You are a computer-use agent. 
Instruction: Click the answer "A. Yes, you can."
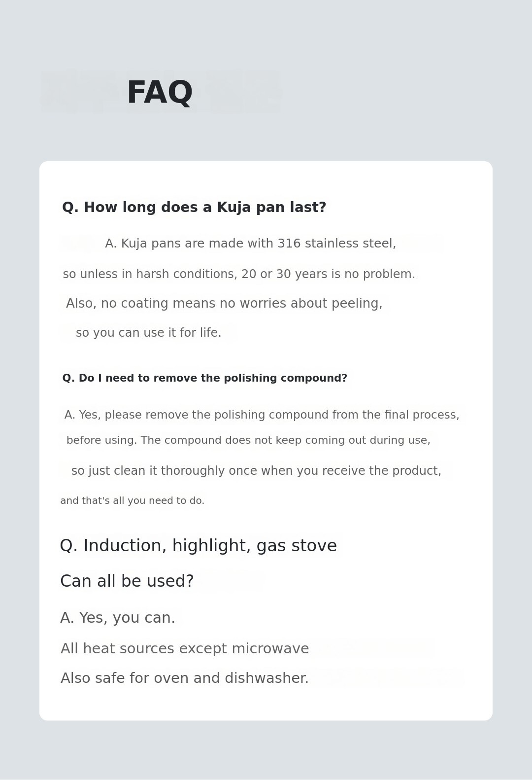pos(117,618)
